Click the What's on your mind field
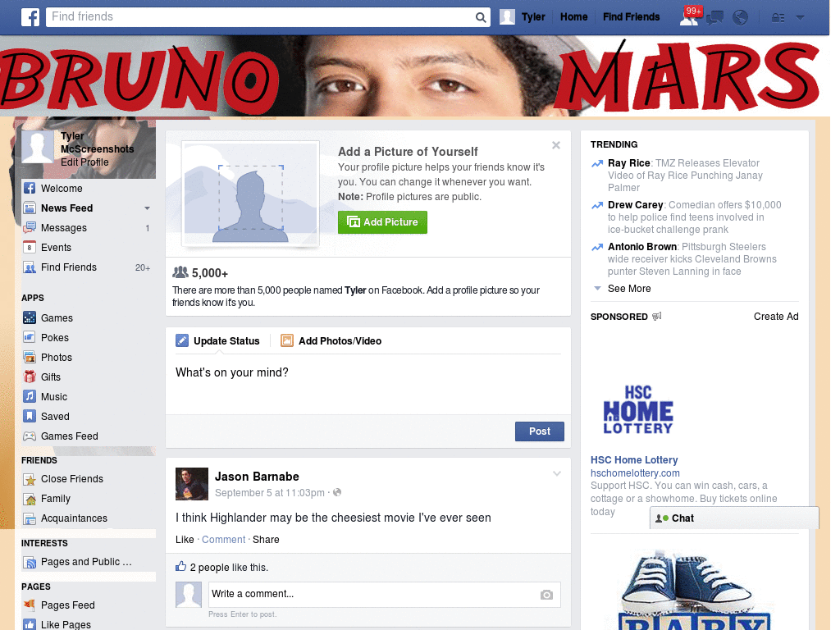 (x=368, y=385)
